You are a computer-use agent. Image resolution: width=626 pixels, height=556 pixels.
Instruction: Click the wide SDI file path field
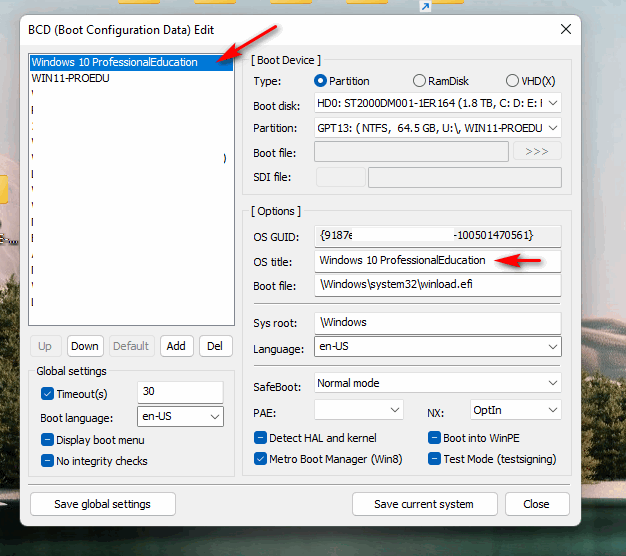click(x=465, y=177)
